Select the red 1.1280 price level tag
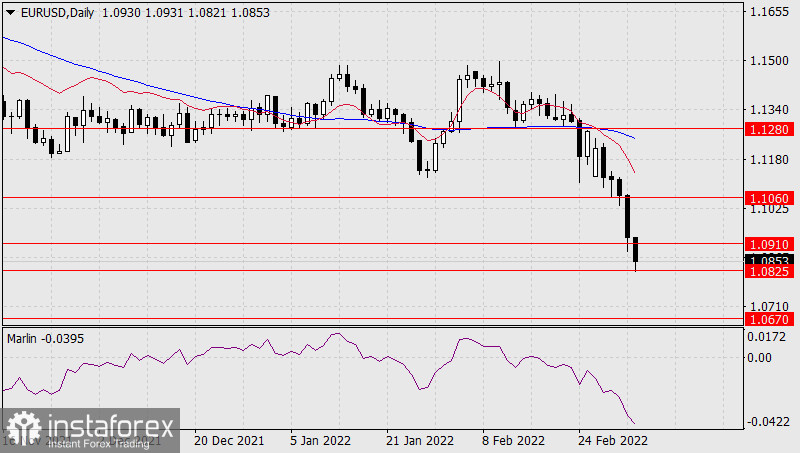 pos(769,129)
